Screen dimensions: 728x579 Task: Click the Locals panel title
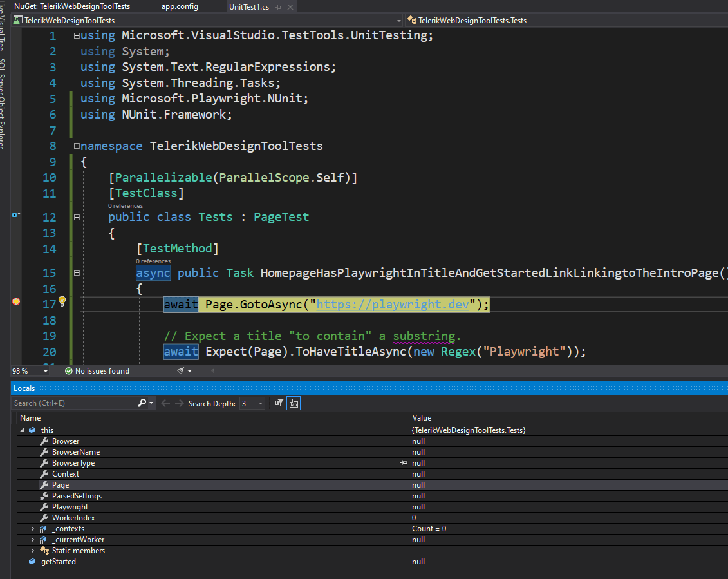pos(24,388)
